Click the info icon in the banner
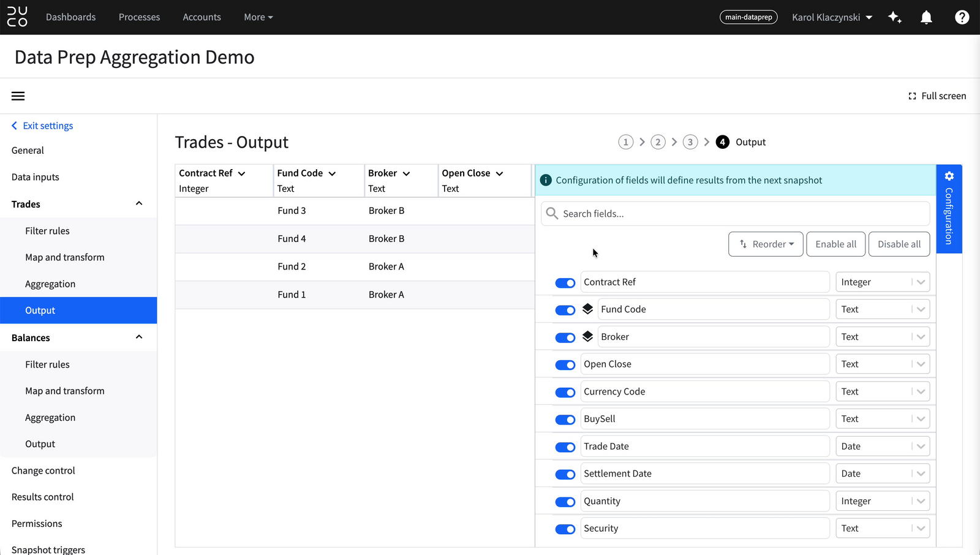 coord(546,180)
